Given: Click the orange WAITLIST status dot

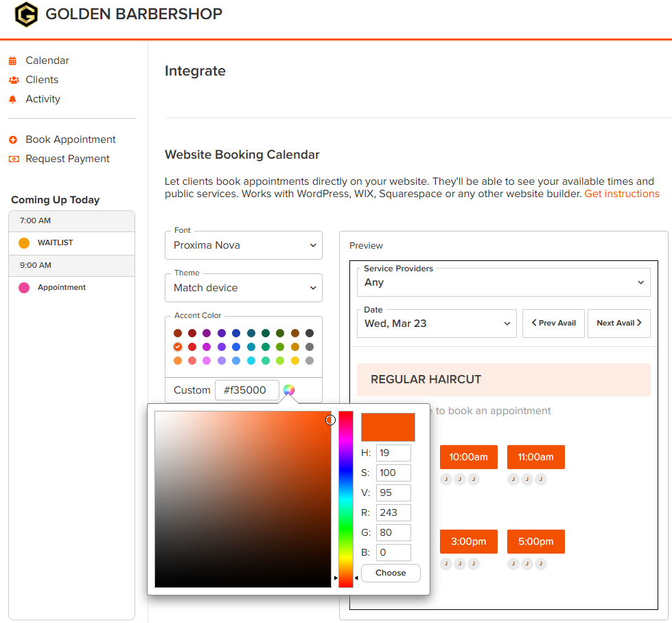Looking at the screenshot, I should pyautogui.click(x=24, y=243).
